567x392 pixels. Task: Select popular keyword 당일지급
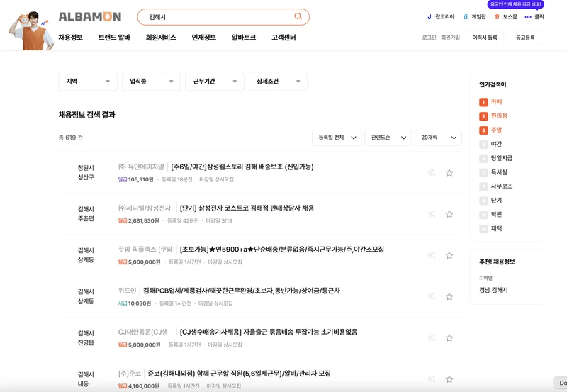pos(502,158)
